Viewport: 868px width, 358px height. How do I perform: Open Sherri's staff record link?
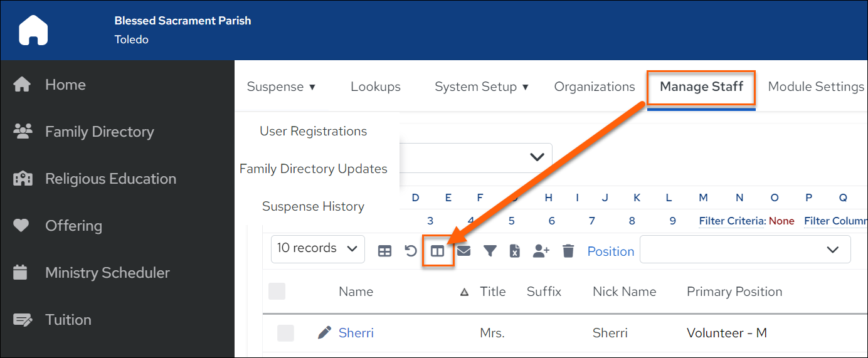(x=356, y=333)
